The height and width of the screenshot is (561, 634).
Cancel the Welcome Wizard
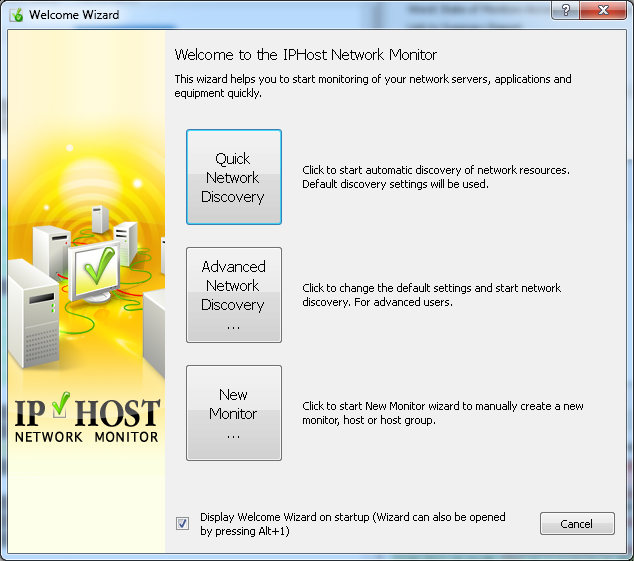(577, 523)
